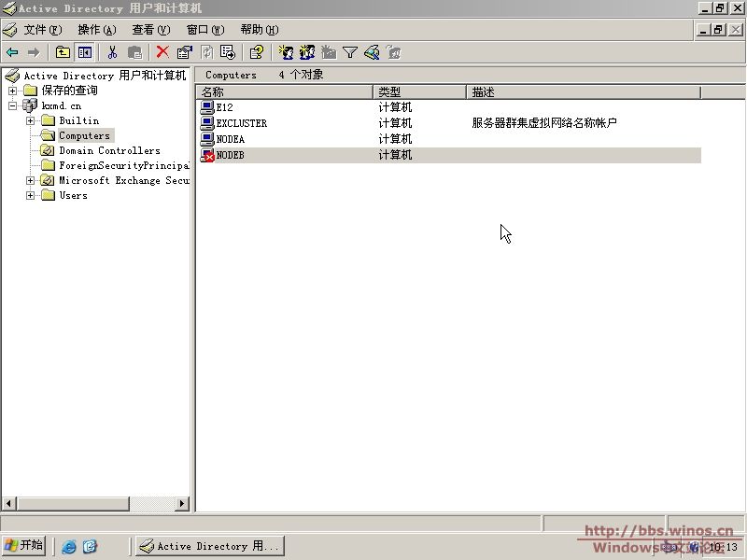Click the Up one level folder icon
The image size is (747, 560).
pos(63,52)
